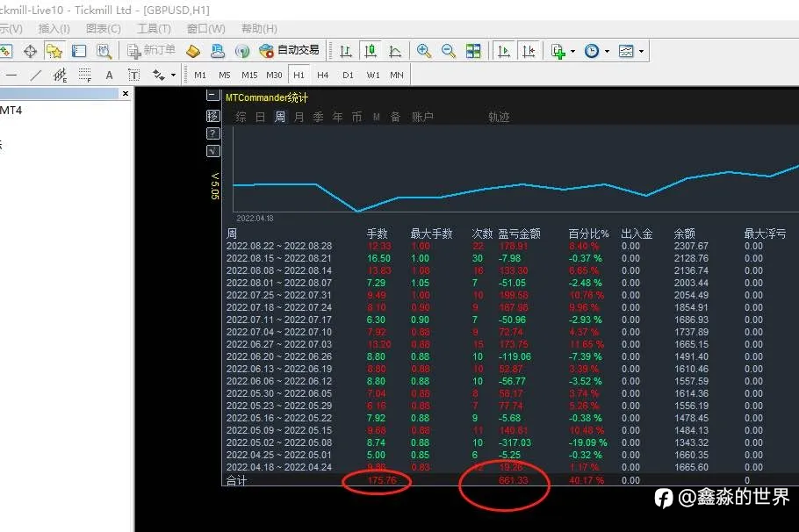The image size is (799, 532).
Task: Expand the periods dropdown arrow
Action: [607, 52]
